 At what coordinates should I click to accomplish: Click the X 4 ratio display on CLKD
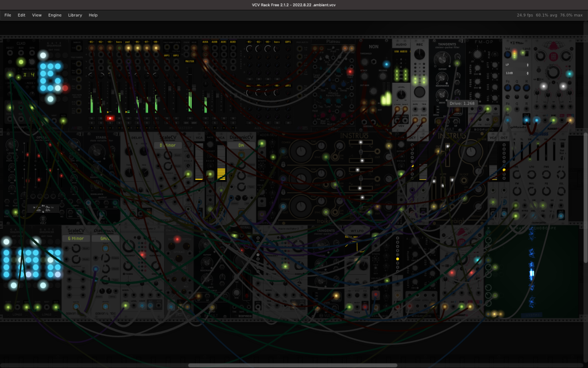pyautogui.click(x=29, y=75)
